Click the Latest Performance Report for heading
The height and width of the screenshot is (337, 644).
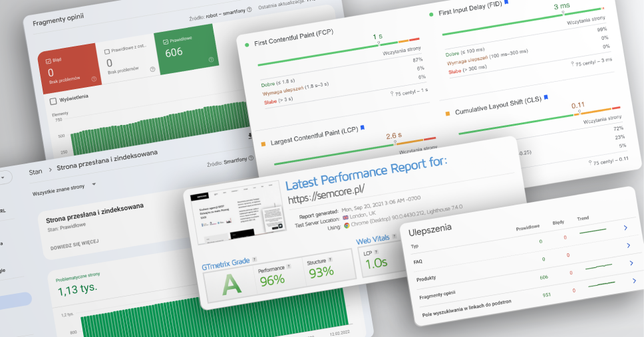(367, 173)
